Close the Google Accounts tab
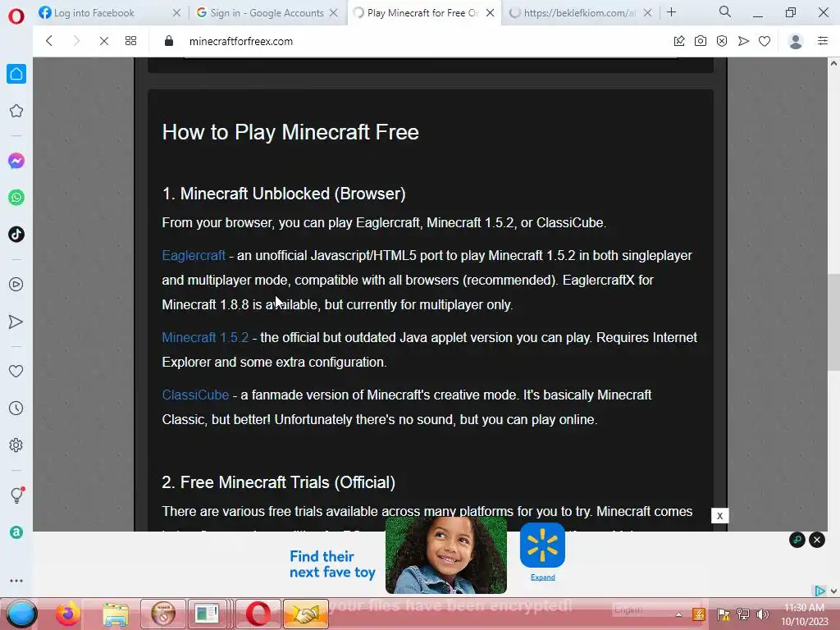840x630 pixels. [333, 13]
